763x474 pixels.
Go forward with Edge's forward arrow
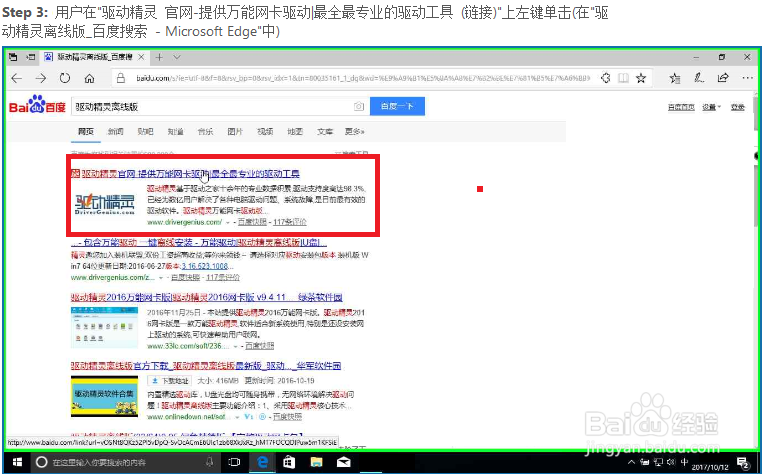click(x=41, y=78)
